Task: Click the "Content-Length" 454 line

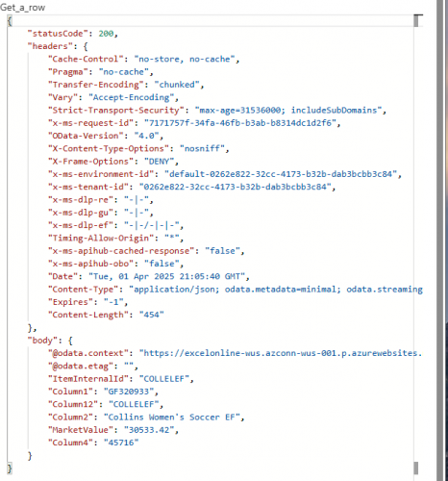Action: coord(106,315)
